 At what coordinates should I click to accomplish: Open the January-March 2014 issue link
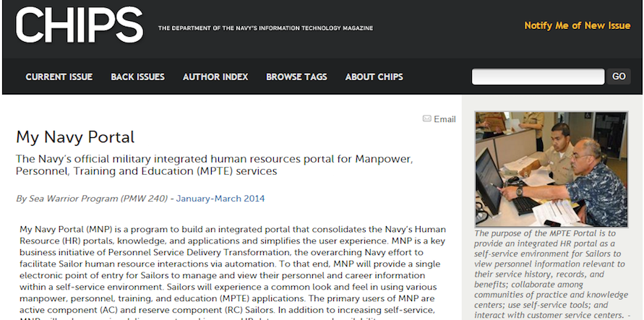(x=220, y=199)
